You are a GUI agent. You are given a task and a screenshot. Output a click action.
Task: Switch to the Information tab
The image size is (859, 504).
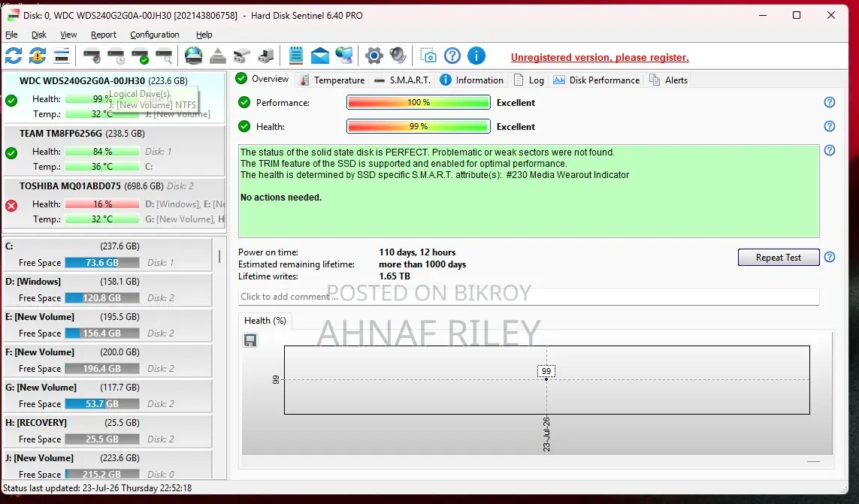(x=472, y=80)
